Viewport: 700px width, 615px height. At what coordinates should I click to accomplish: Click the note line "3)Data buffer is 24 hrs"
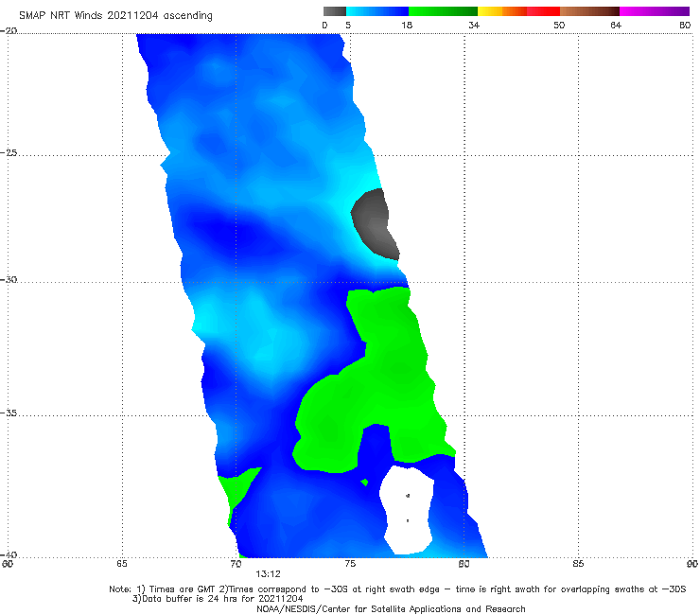coord(218,599)
